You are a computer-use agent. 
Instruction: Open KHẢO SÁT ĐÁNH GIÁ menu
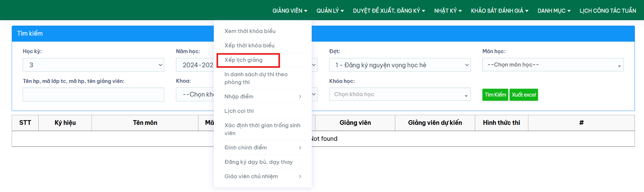click(x=499, y=11)
